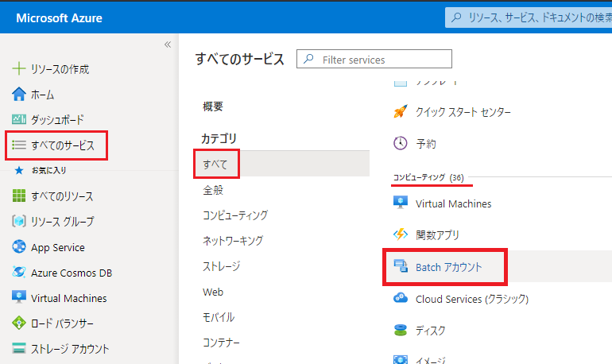Select the コンピューティング category in the list
Image resolution: width=612 pixels, height=364 pixels.
[x=235, y=215]
